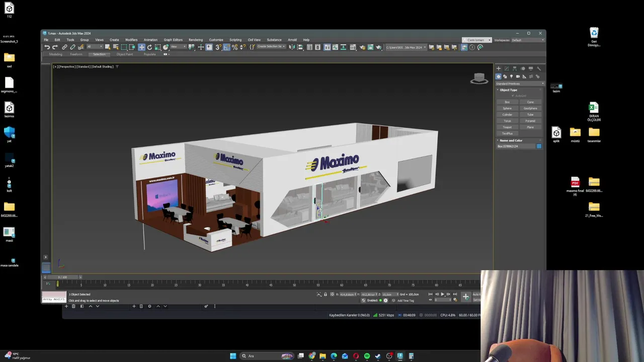Screen dimensions: 644x362
Task: Click the Windows Start button
Action: (233, 356)
